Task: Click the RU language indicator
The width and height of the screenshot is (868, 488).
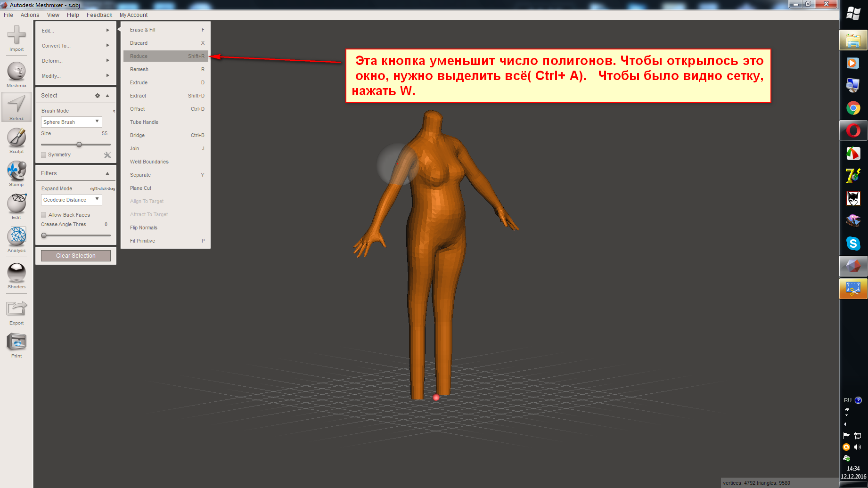Action: 848,400
